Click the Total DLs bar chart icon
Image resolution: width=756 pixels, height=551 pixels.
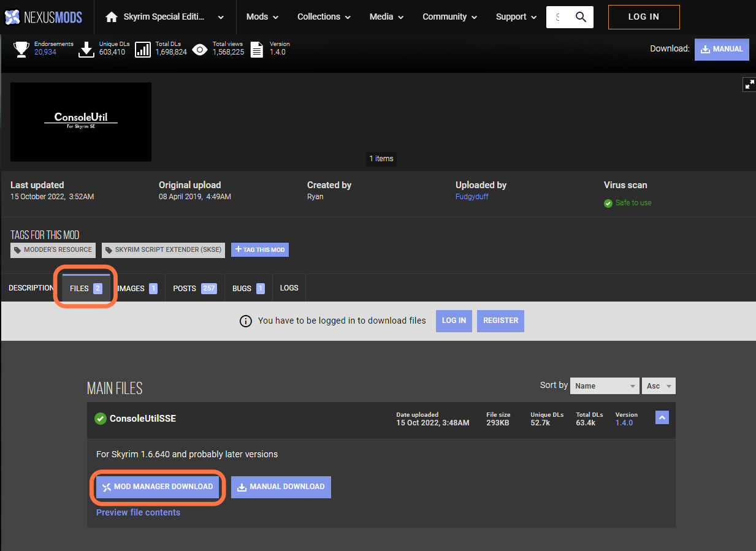[143, 49]
